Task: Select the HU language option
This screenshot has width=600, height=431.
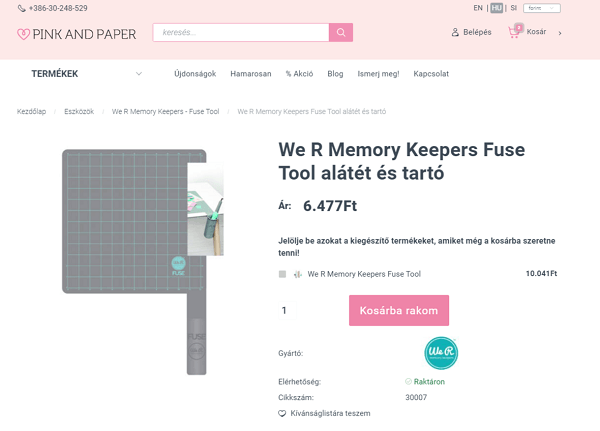Action: (x=496, y=8)
